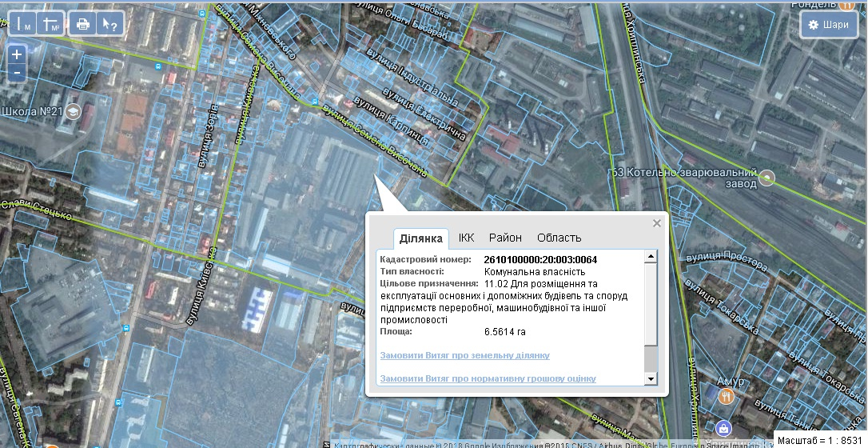Open the Область tab
This screenshot has height=448, width=868.
559,238
